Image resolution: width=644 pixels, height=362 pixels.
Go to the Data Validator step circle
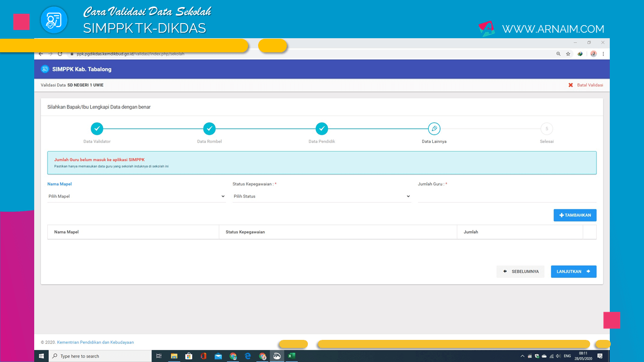97,129
